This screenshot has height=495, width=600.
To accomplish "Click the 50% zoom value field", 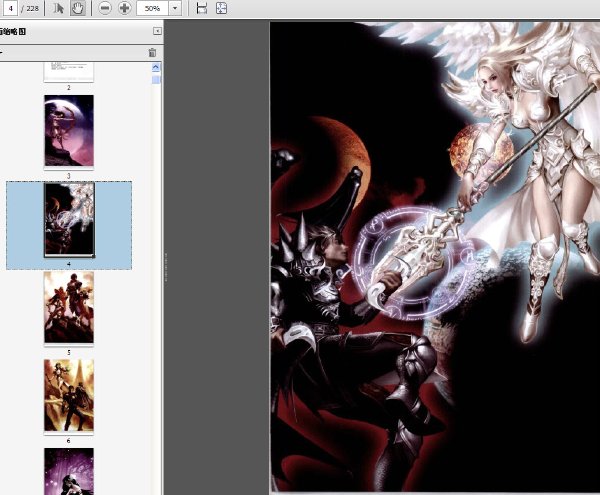I will (152, 8).
